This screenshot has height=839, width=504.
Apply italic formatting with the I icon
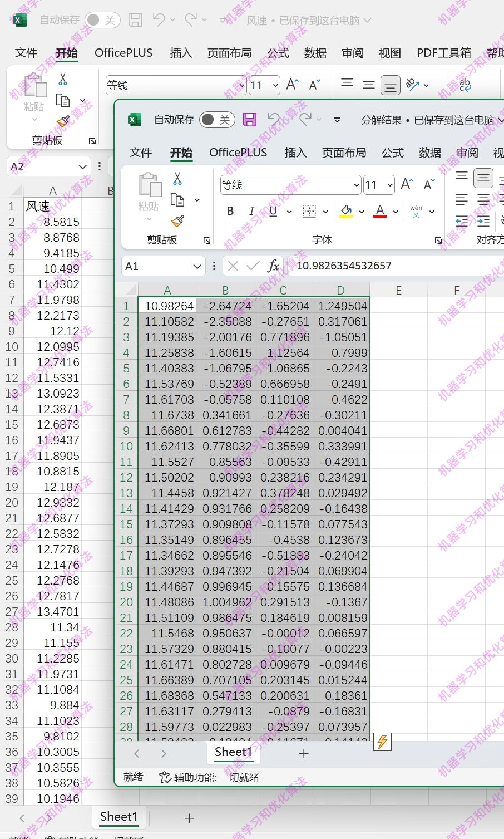(x=251, y=211)
